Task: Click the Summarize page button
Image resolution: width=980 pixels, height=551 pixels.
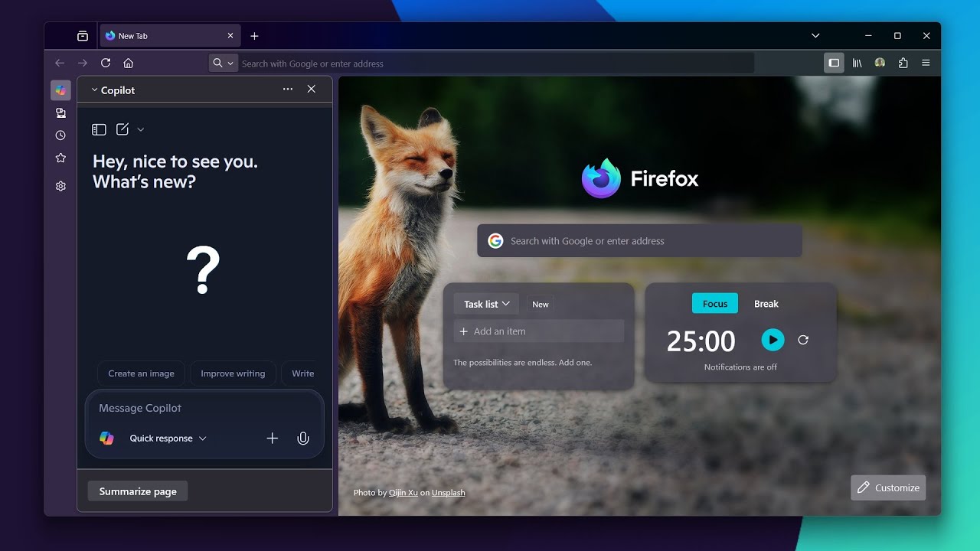Action: pyautogui.click(x=138, y=491)
